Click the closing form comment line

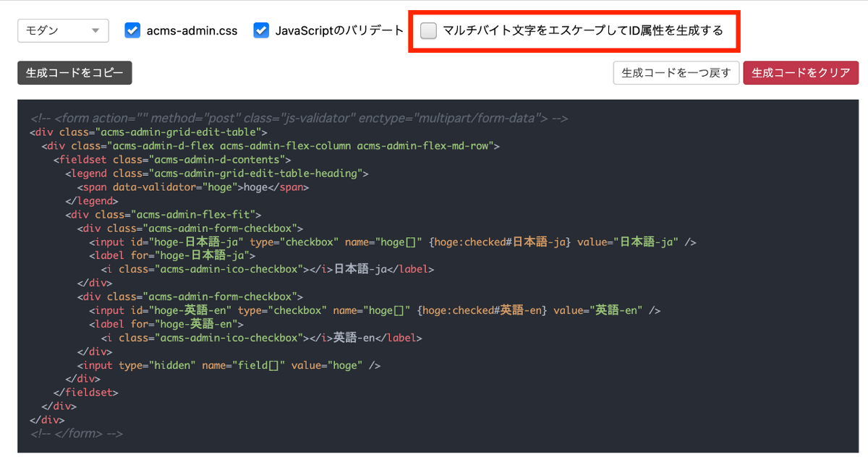coord(72,433)
